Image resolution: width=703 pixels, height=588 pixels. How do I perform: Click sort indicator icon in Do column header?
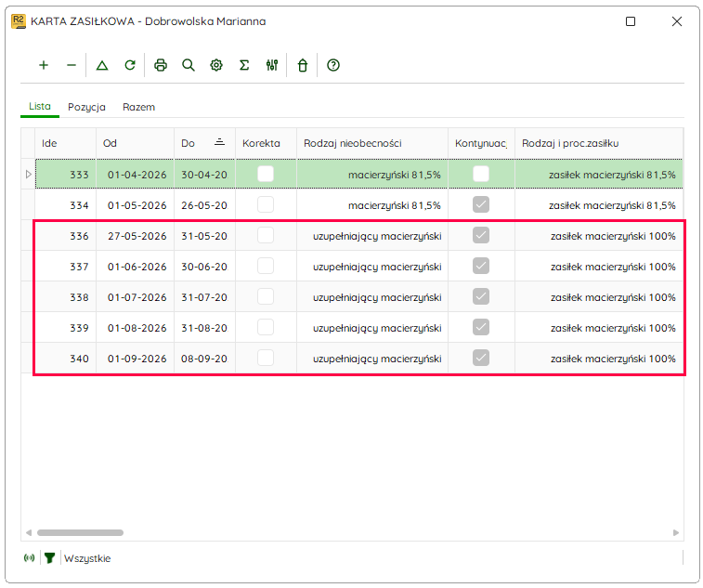click(220, 143)
